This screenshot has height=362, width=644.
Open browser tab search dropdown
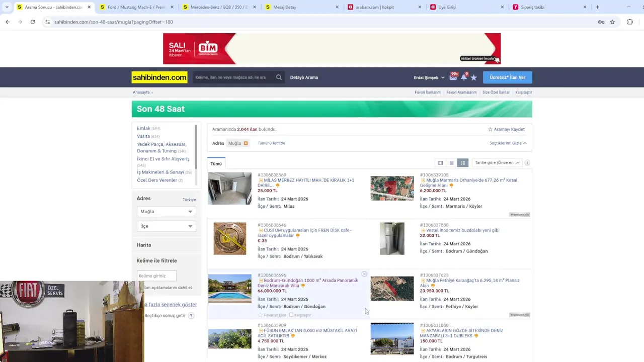tap(7, 7)
